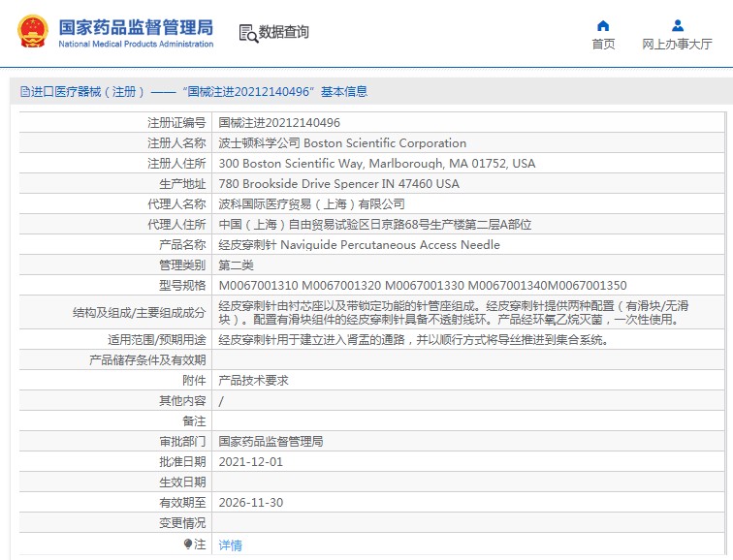The height and width of the screenshot is (560, 733).
Task: Click the 注册人名称 label
Action: [x=176, y=143]
